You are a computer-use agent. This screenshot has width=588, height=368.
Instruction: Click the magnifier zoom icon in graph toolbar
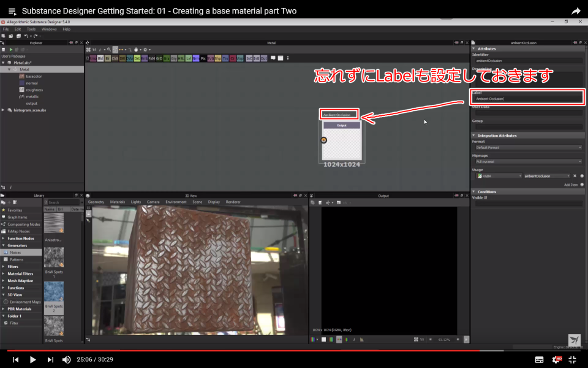(x=109, y=50)
